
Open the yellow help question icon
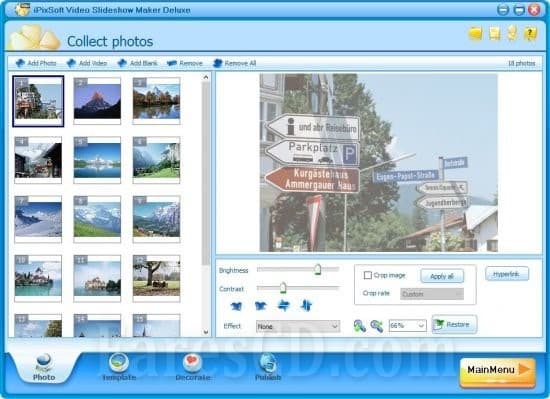tap(530, 34)
